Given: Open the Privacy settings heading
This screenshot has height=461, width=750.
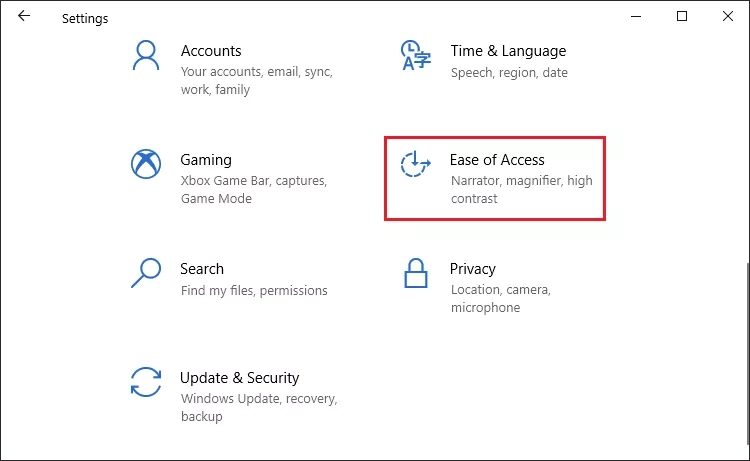Looking at the screenshot, I should point(473,269).
